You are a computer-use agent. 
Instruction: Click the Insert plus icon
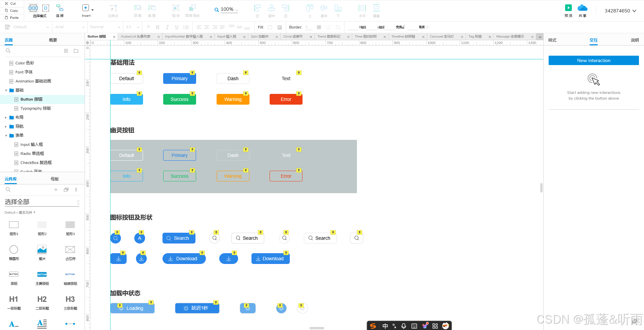click(85, 8)
